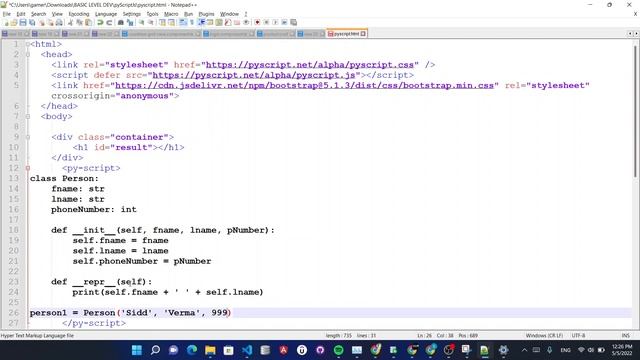Click the Zoom In toolbar icon
Screen dimensions: 640x360
point(141,22)
